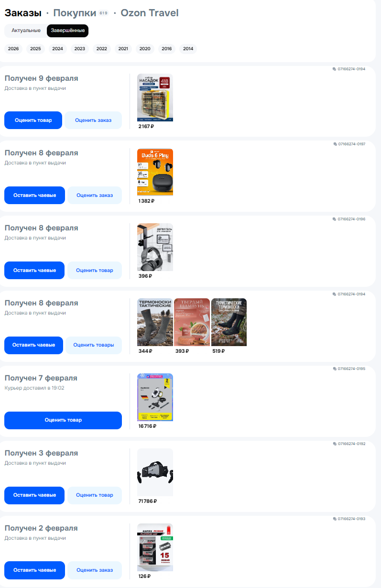Filter orders by year 2021
Screen dimensions: 381x588
click(123, 49)
